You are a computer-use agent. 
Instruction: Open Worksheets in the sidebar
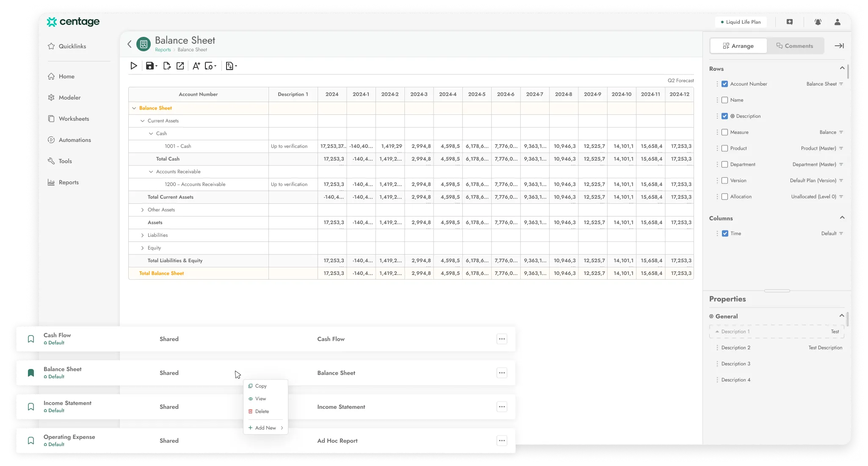[x=74, y=119]
